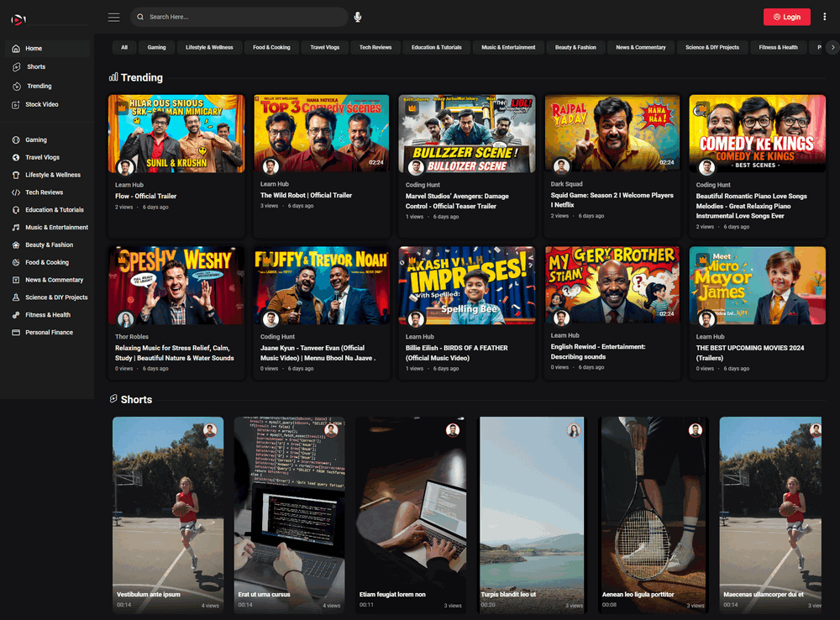Click the Music & Entertainment note icon
This screenshot has height=620, width=840.
[16, 228]
